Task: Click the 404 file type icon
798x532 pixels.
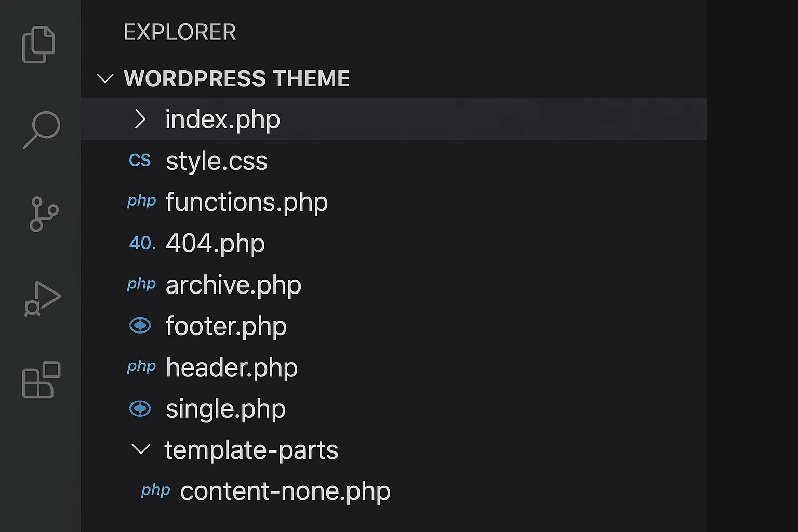Action: pyautogui.click(x=141, y=243)
